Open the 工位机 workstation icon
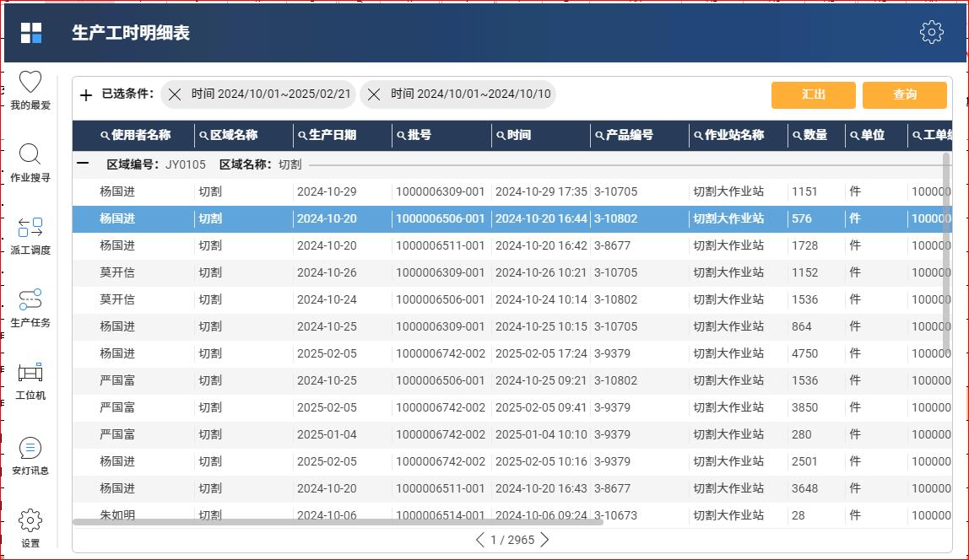Image resolution: width=969 pixels, height=560 pixels. click(x=30, y=373)
